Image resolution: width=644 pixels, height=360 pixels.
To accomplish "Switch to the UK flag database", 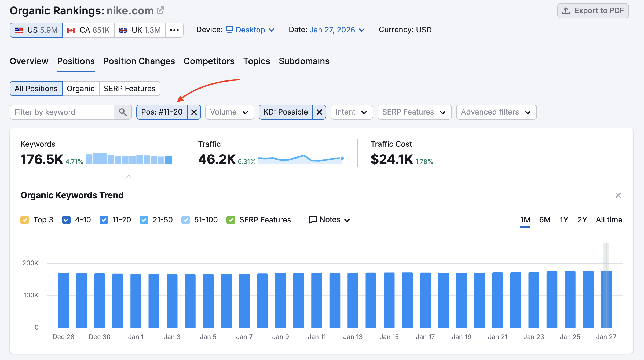I will [140, 30].
